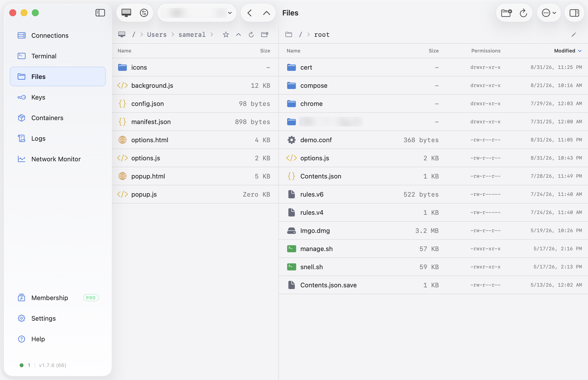
Task: Select the local computer monitor icon in toolbar
Action: click(x=126, y=13)
